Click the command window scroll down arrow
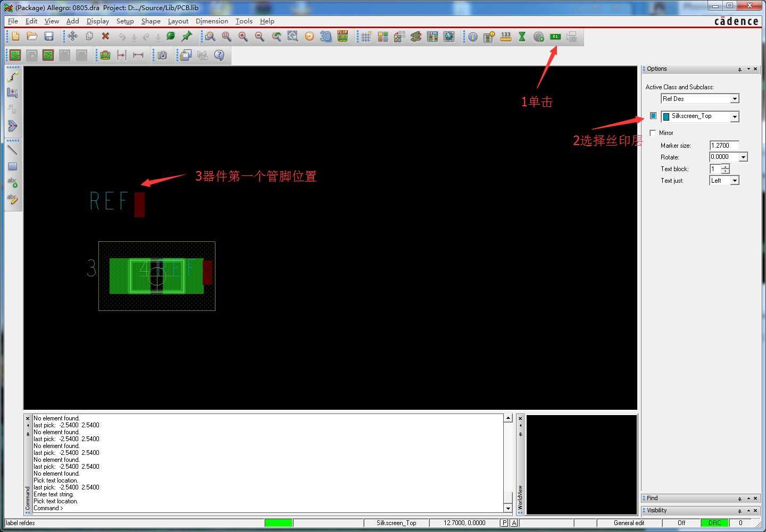The width and height of the screenshot is (766, 532). point(508,508)
